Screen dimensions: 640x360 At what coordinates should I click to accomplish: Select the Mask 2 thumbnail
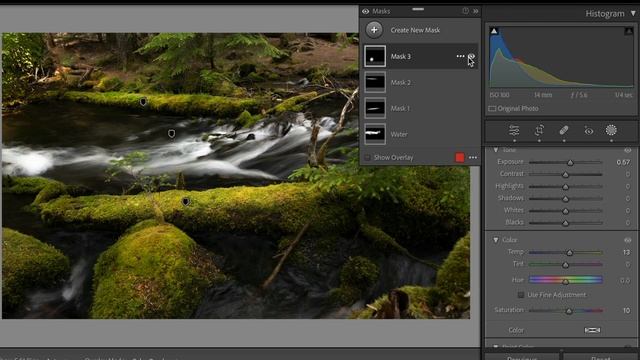(x=375, y=82)
